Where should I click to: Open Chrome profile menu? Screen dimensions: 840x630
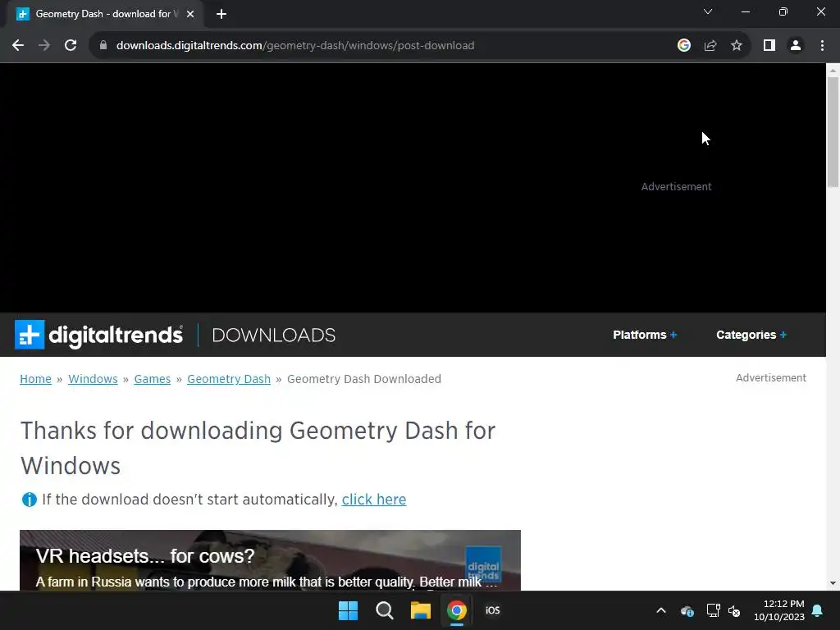(796, 46)
